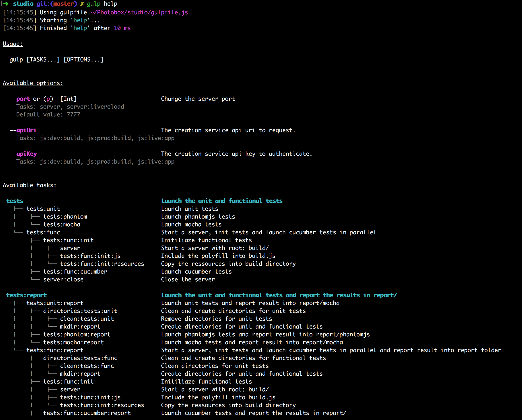The image size is (522, 420).
Task: Click 'Launch mocha tests and report result into report/mocha'
Action: (252, 343)
